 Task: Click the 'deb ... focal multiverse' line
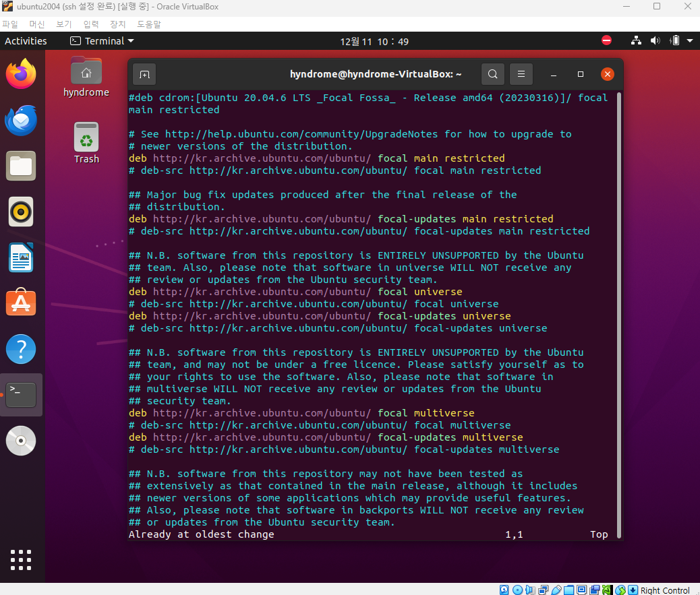coord(301,413)
